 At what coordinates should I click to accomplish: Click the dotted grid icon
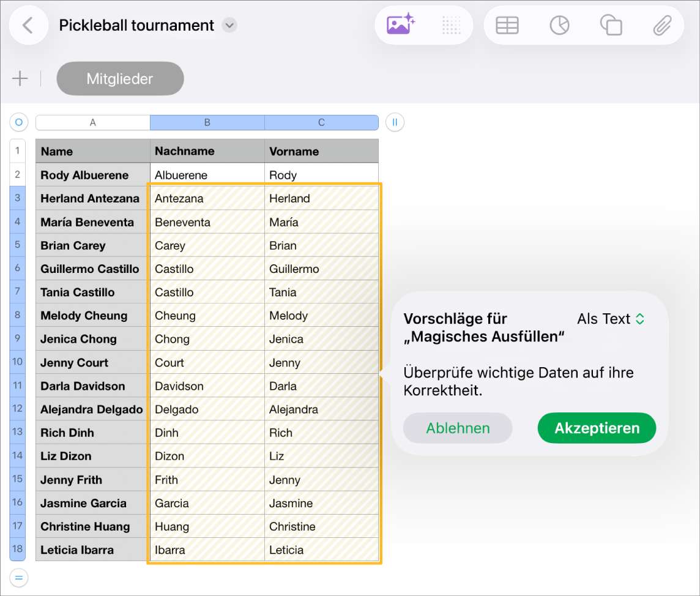pyautogui.click(x=452, y=26)
